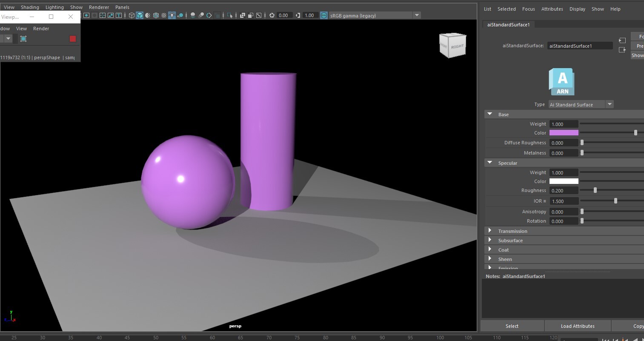Screen dimensions: 644x341
Task: Click the go to input connection icon
Action: (x=622, y=40)
